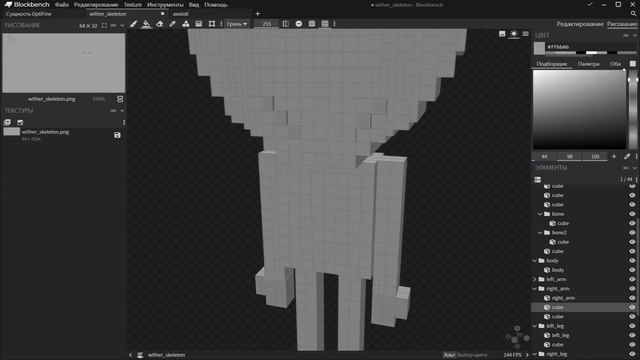The width and height of the screenshot is (640, 360).
Task: Select the Copy Paste selection tool
Action: (x=212, y=24)
